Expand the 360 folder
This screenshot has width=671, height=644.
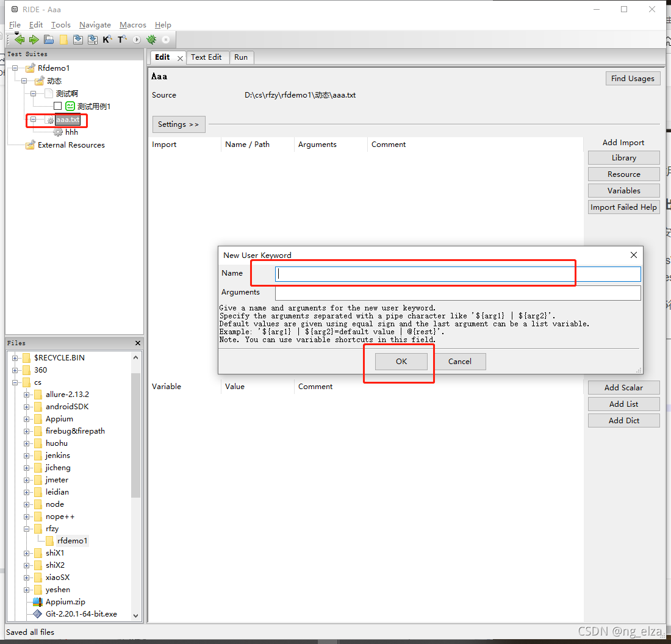click(x=15, y=370)
